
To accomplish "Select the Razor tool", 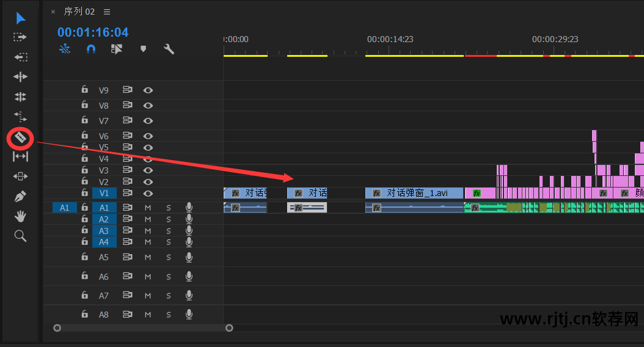I will (20, 137).
